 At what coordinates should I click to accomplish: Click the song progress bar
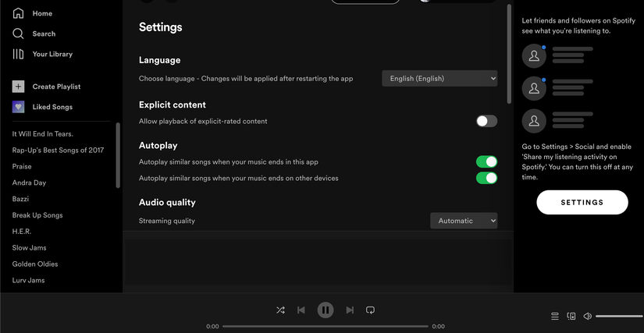click(326, 327)
